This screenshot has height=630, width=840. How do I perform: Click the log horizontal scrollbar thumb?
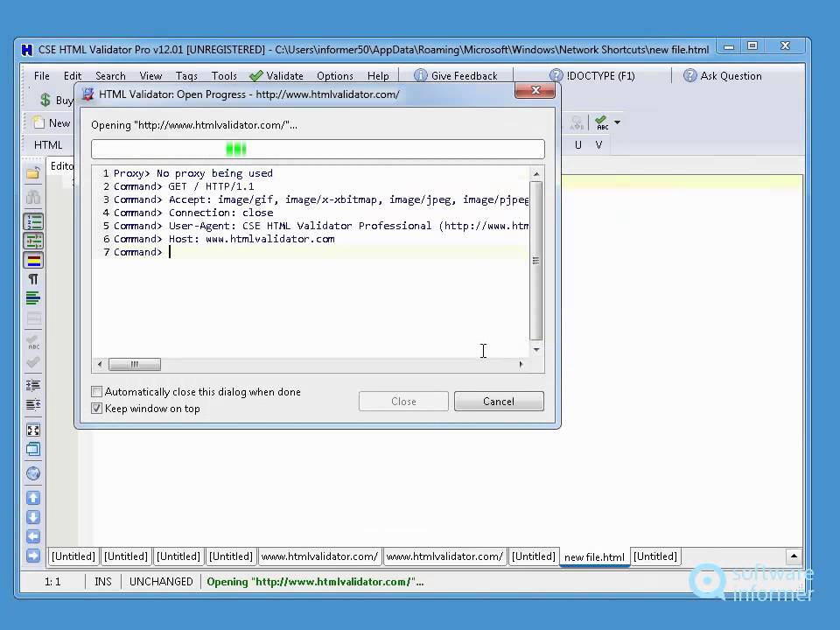(x=135, y=364)
